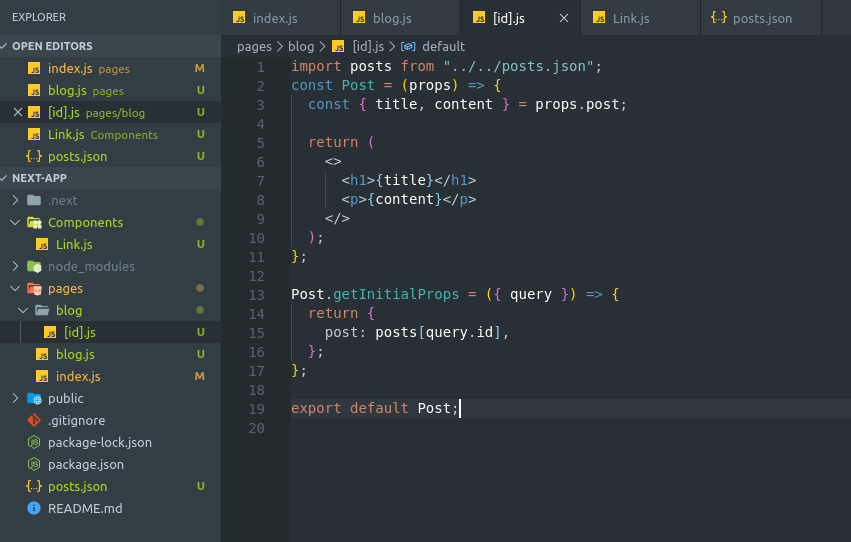851x542 pixels.
Task: Click JS icon on the Link.js tab
Action: pyautogui.click(x=599, y=18)
